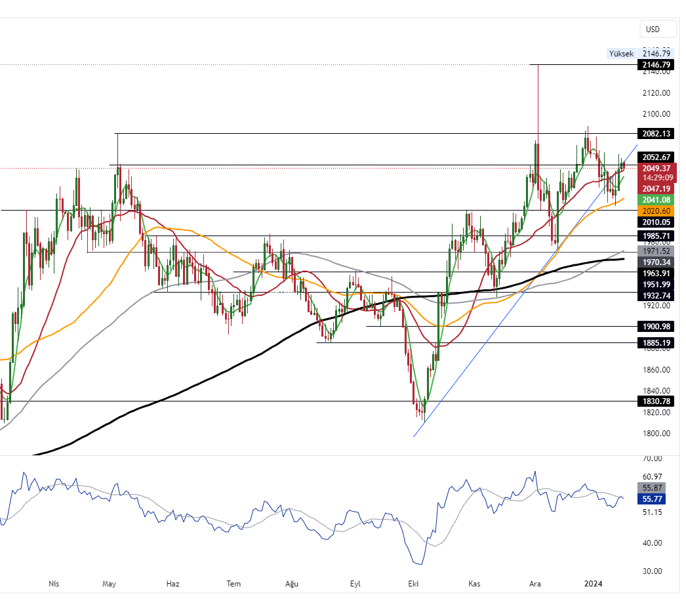The image size is (686, 616).
Task: Click the gray 1971.52 moving average label
Action: click(656, 251)
